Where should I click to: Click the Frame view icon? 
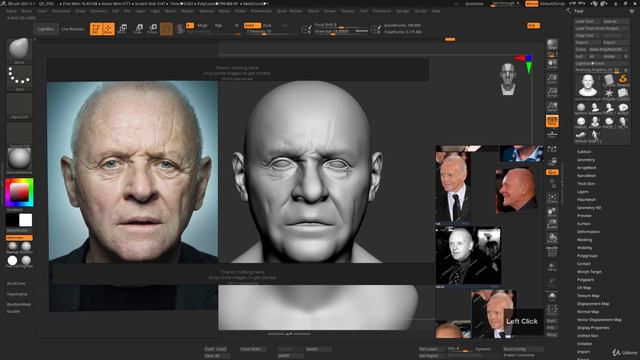pyautogui.click(x=552, y=198)
